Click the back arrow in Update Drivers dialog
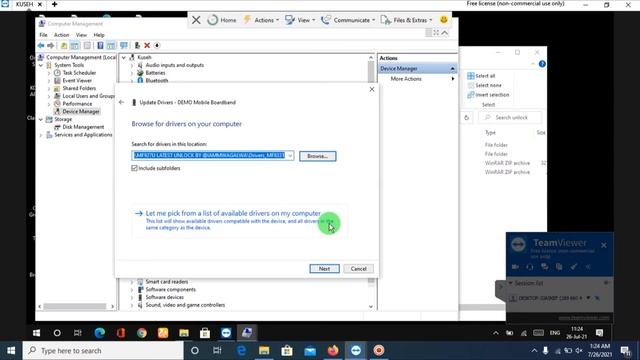 click(121, 102)
